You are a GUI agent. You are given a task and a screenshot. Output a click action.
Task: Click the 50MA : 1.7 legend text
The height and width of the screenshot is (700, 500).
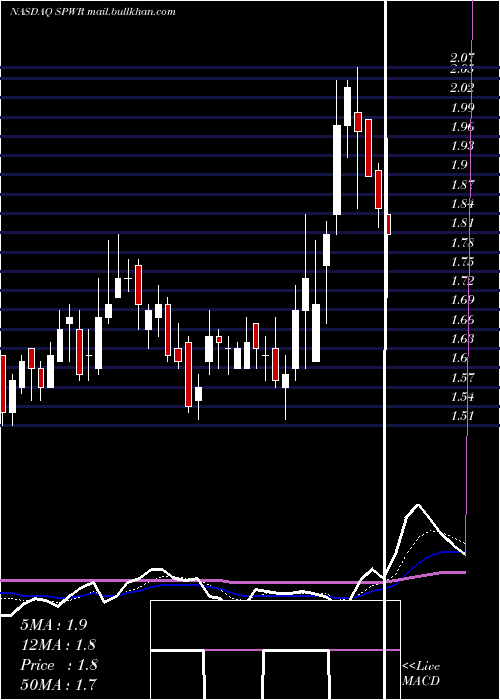pyautogui.click(x=58, y=684)
